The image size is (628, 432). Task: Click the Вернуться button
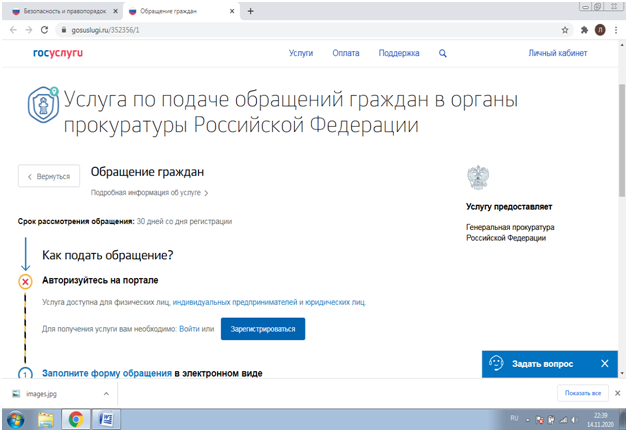click(x=49, y=176)
